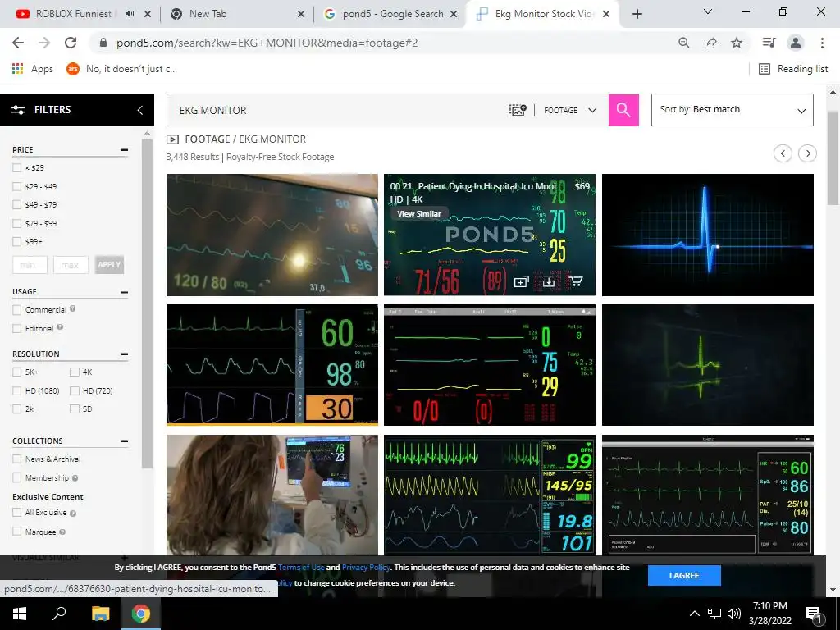The width and height of the screenshot is (840, 630).
Task: Open Sort by Best match dropdown
Action: (x=733, y=110)
